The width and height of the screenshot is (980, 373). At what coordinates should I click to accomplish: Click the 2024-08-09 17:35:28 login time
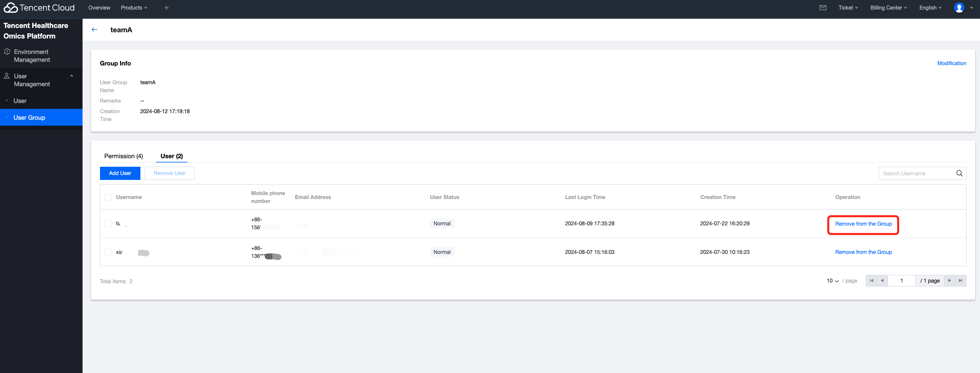590,223
